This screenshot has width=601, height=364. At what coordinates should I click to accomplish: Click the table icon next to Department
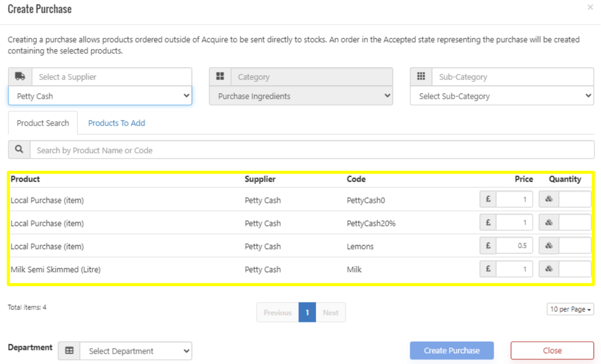pos(69,351)
